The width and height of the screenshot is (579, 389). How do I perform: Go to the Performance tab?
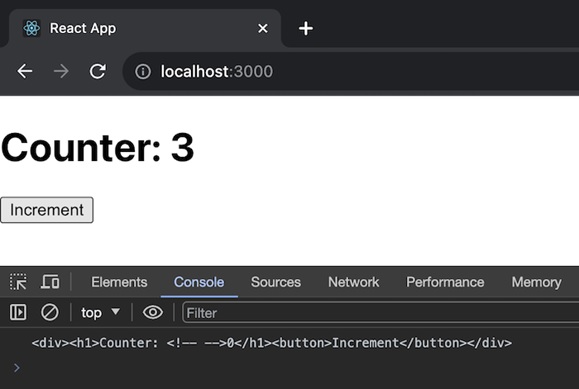445,282
